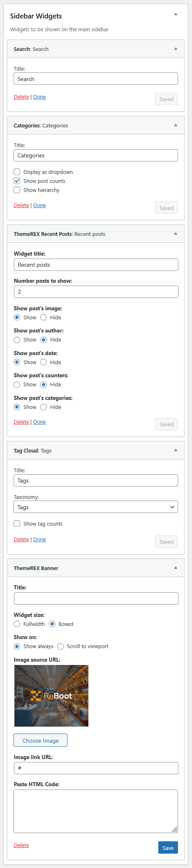Image resolution: width=192 pixels, height=868 pixels.
Task: Collapse the Tag Cloud widget arrow
Action: click(x=176, y=450)
